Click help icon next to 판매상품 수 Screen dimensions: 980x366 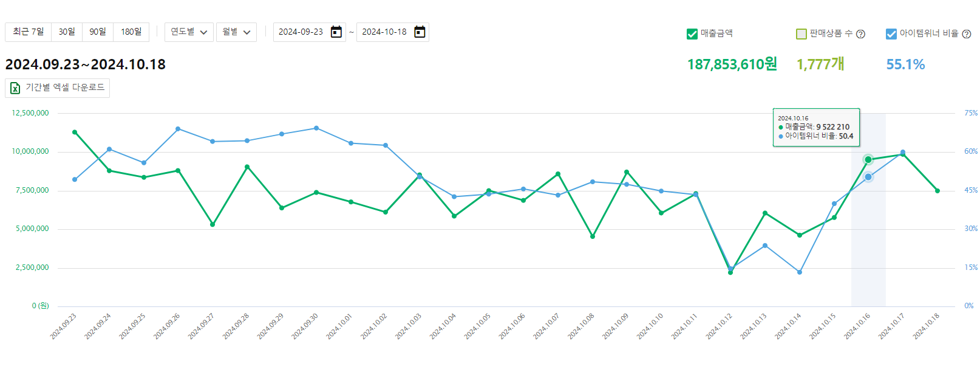point(860,34)
